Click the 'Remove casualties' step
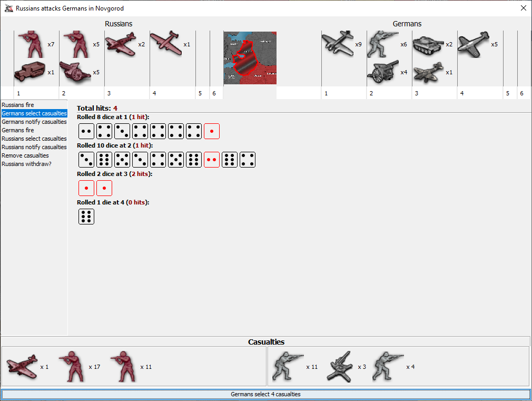 [x=25, y=155]
